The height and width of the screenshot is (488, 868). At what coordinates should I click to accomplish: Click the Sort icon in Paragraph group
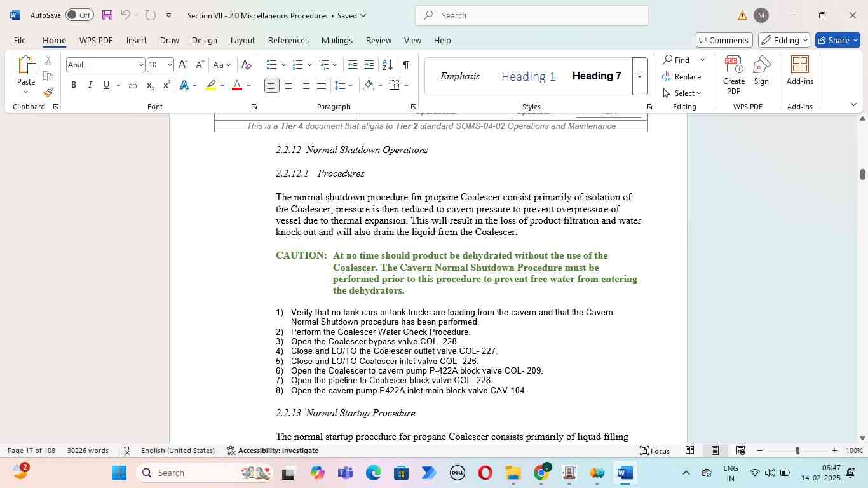tap(387, 65)
